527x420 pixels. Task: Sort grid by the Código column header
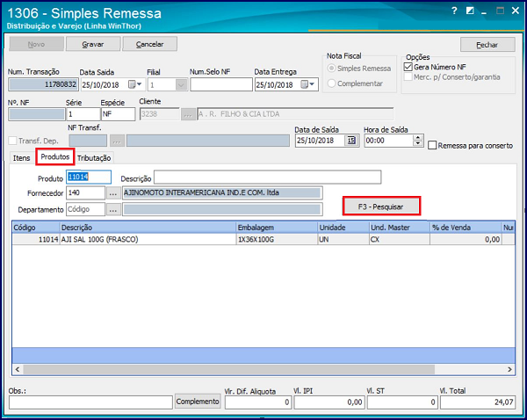click(36, 228)
